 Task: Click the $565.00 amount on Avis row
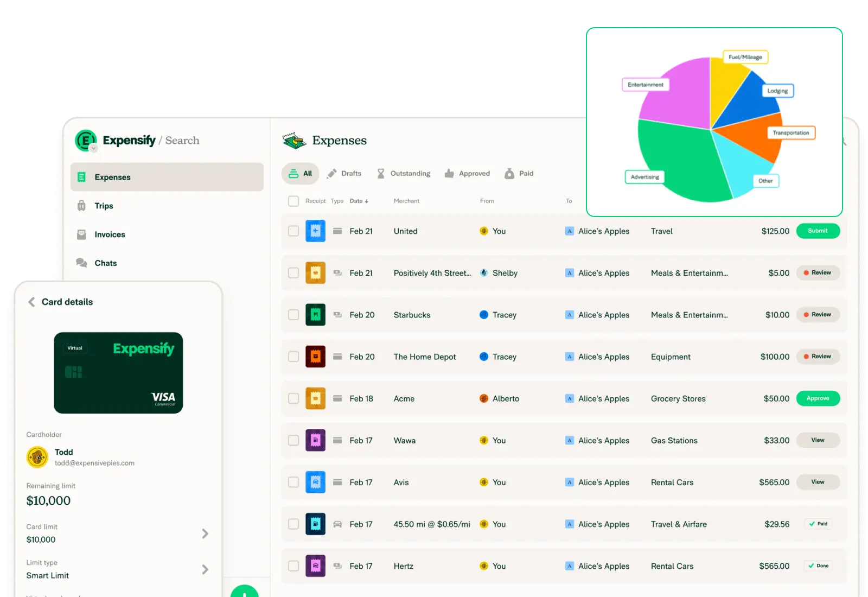click(x=774, y=482)
